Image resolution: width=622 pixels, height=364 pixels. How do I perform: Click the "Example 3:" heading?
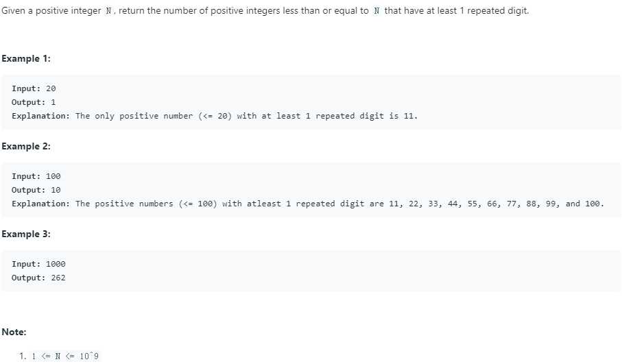[x=26, y=234]
